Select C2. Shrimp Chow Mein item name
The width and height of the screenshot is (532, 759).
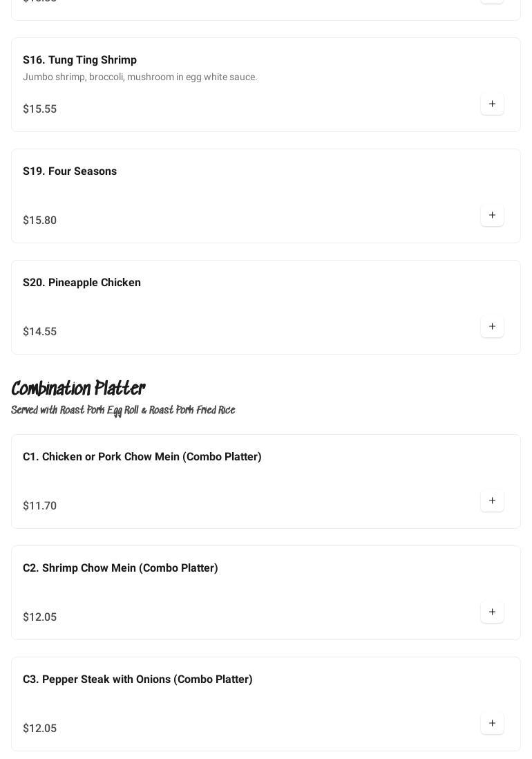tap(120, 568)
